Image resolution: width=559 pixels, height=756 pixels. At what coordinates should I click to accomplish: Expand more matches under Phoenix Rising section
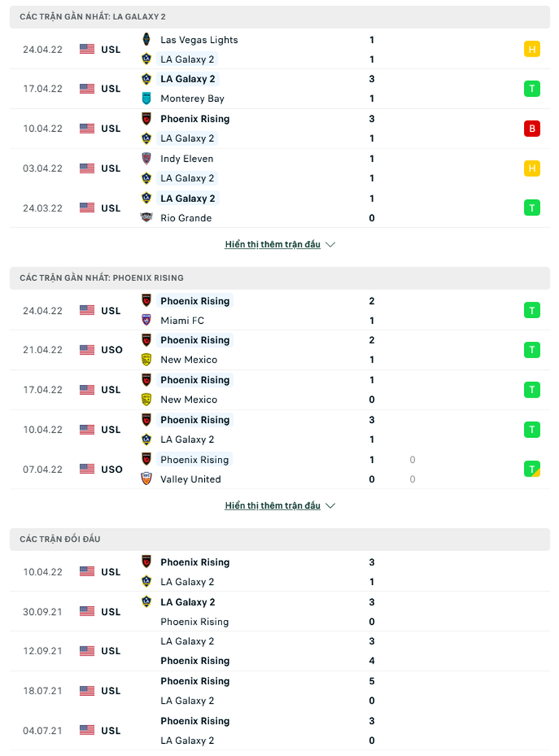[272, 506]
